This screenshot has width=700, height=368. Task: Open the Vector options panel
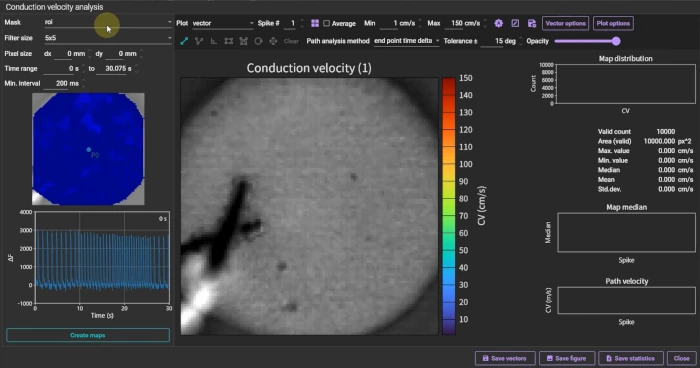[565, 23]
